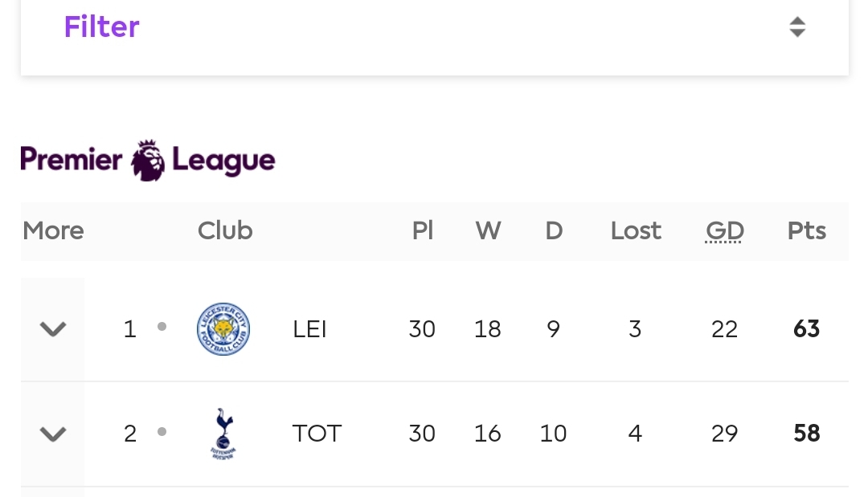Click Leicester's position movement dot indicator

(x=162, y=327)
